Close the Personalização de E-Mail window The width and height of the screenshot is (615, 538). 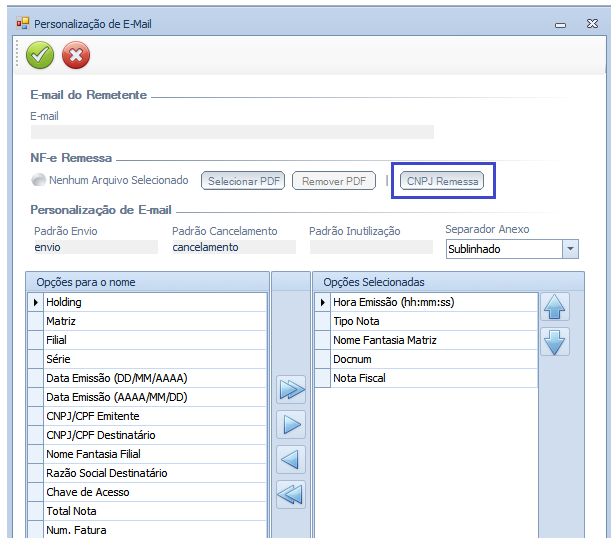(x=592, y=24)
